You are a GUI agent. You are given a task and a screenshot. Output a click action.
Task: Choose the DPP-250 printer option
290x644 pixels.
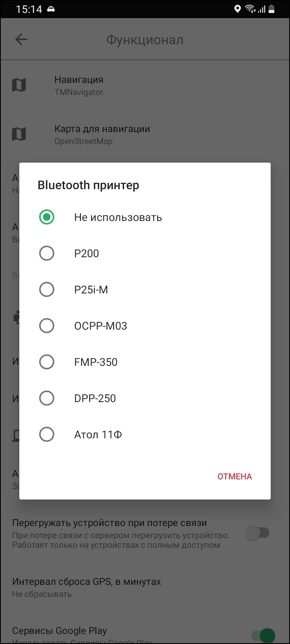[x=47, y=398]
